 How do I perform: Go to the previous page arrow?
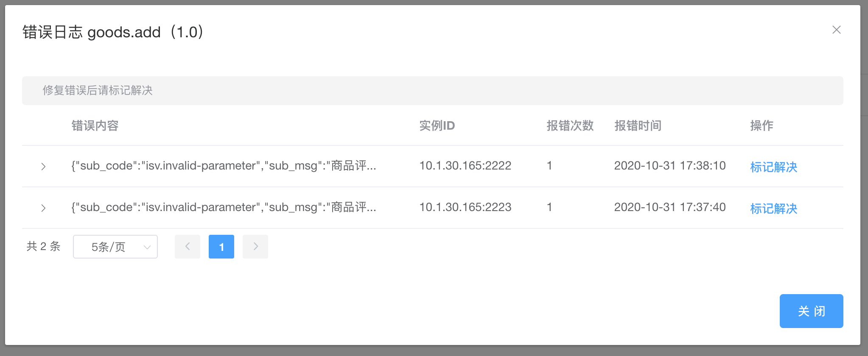(x=188, y=247)
